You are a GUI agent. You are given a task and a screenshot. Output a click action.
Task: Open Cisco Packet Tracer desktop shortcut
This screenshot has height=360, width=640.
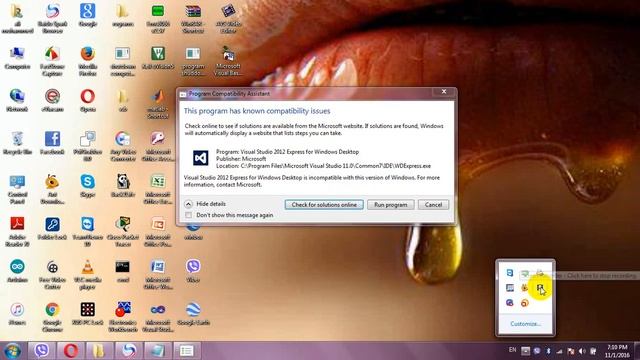click(122, 231)
